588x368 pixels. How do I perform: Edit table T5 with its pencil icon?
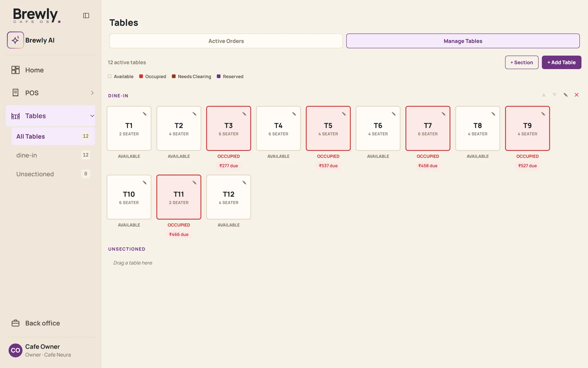(344, 114)
